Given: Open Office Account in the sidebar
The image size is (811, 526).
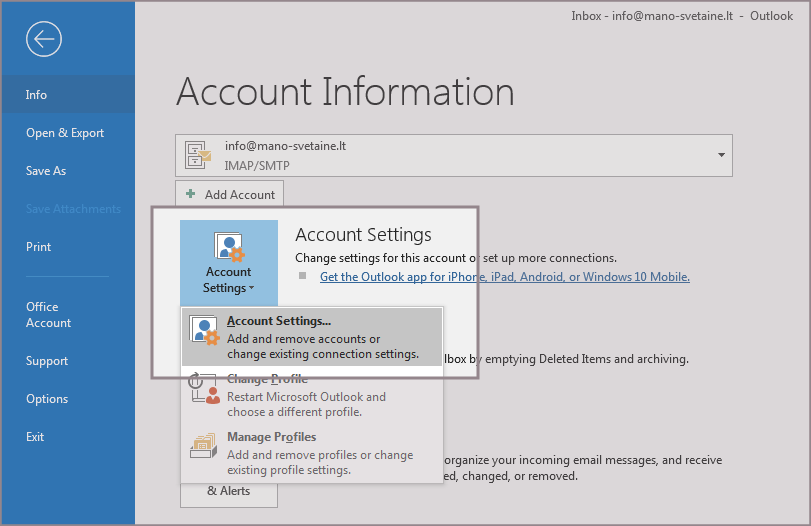Looking at the screenshot, I should tap(48, 315).
